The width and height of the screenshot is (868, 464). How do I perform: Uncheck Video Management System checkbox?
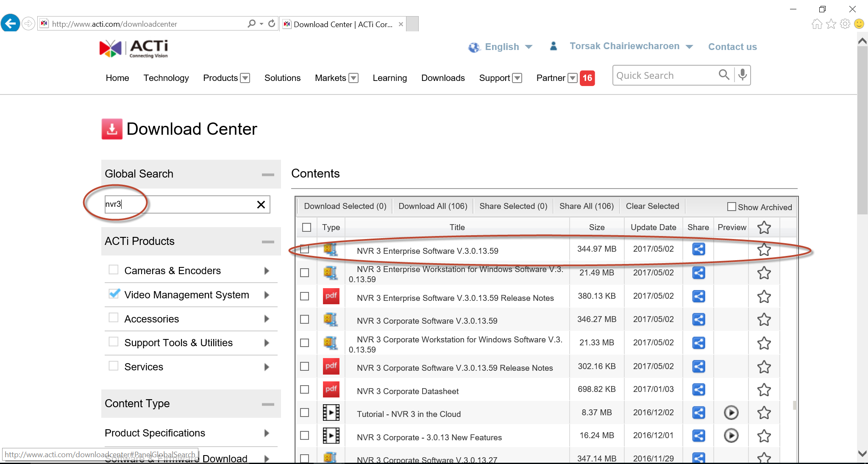pos(114,294)
